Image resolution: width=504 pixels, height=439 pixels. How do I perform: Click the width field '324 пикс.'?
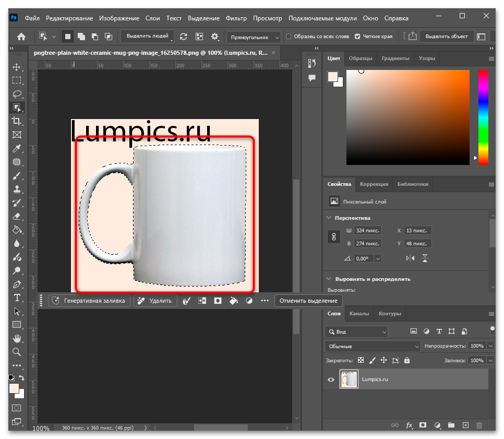(x=368, y=230)
